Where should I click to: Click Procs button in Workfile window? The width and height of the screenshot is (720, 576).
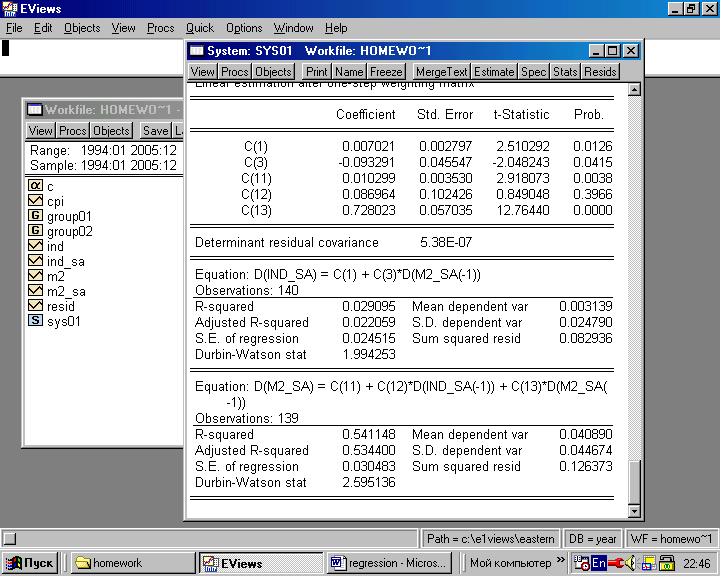point(72,130)
